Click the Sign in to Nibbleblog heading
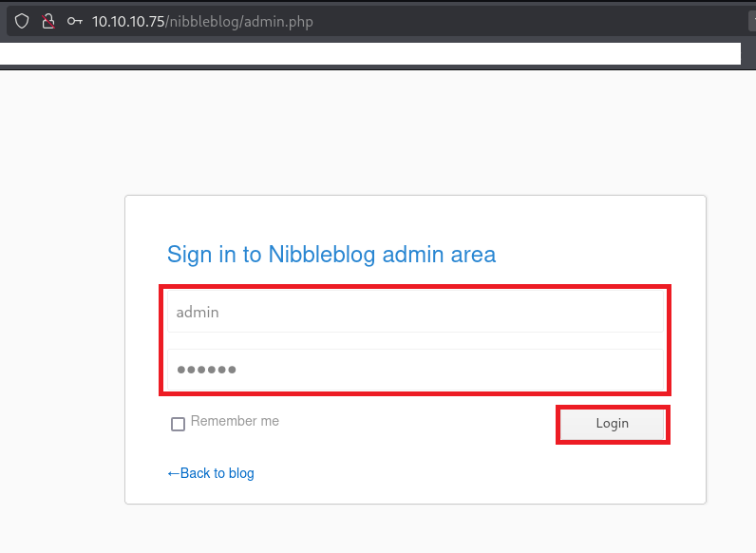The height and width of the screenshot is (553, 756). tap(331, 254)
